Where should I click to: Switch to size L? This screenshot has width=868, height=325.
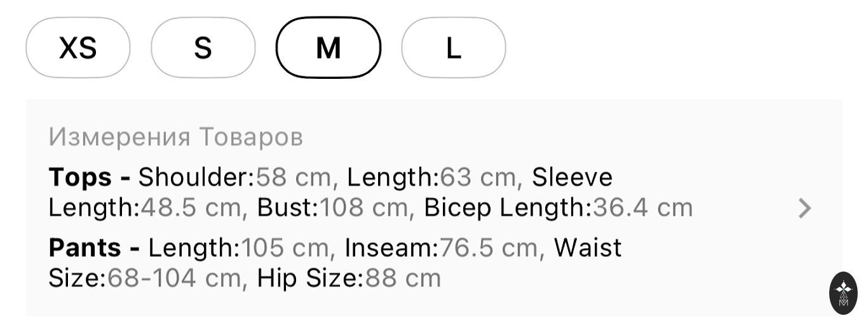click(x=453, y=48)
